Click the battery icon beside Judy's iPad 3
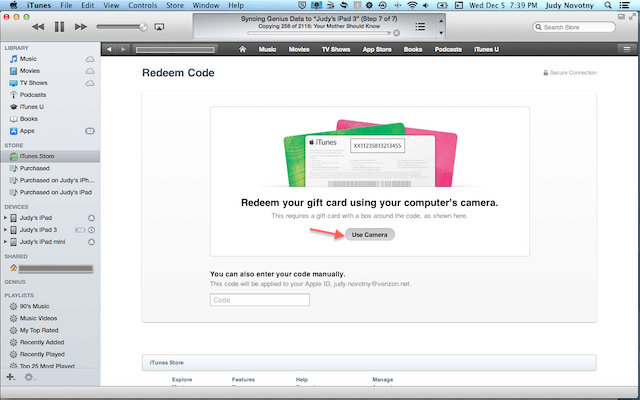 [80, 230]
